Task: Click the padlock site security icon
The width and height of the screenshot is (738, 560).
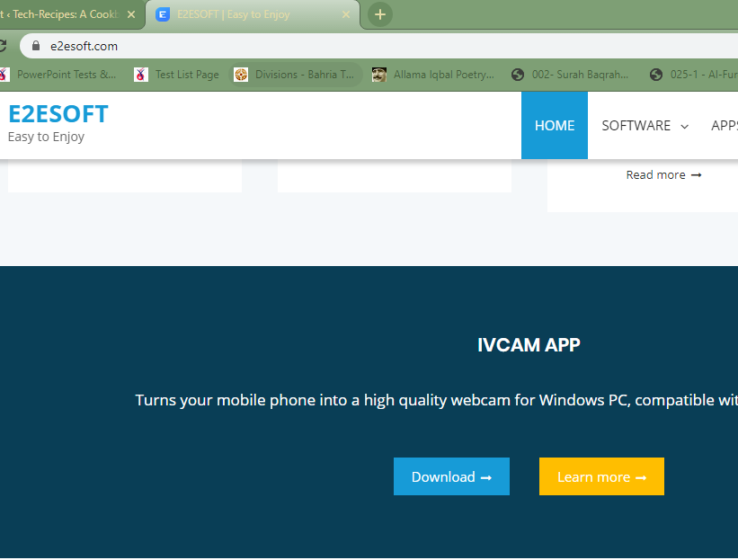Action: point(36,46)
